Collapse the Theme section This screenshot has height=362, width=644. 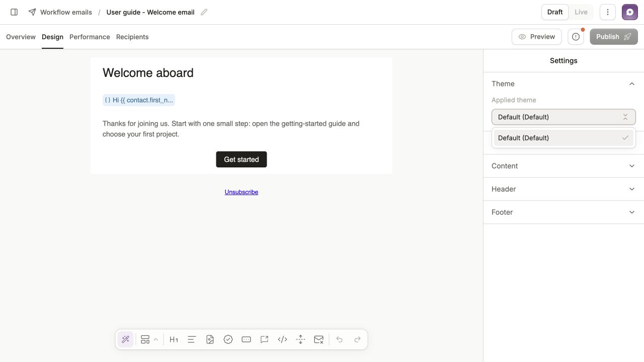point(563,83)
